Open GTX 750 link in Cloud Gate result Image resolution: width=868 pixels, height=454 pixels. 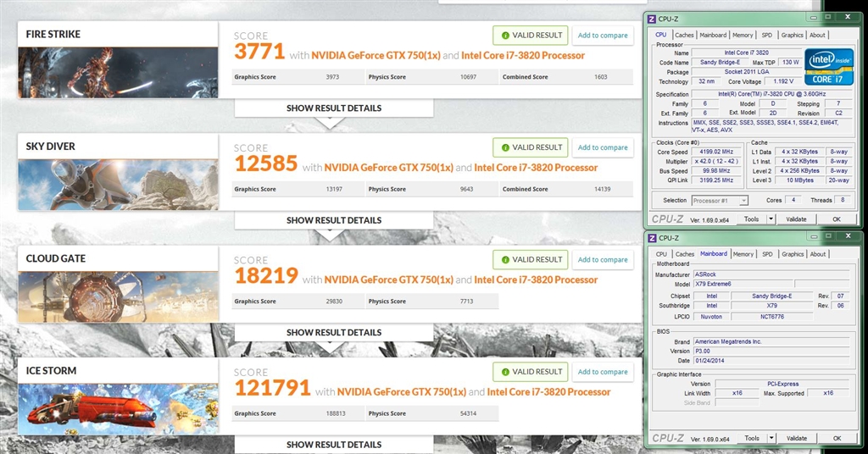388,280
